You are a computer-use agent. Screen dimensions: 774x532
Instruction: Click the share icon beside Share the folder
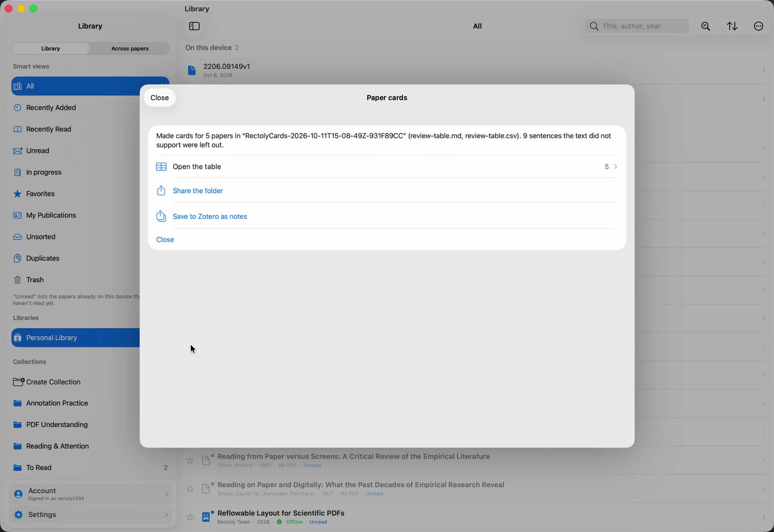(161, 191)
